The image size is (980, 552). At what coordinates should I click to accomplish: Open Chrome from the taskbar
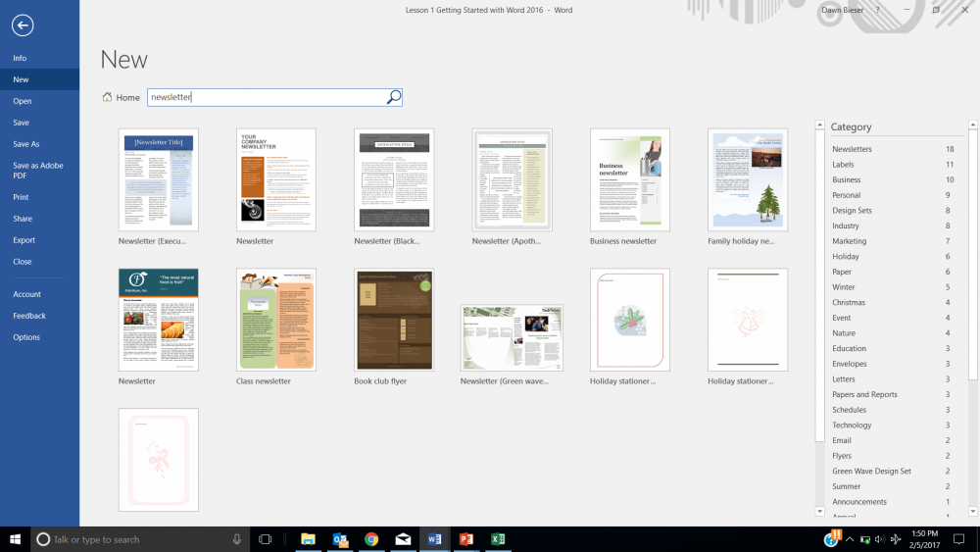pos(371,539)
